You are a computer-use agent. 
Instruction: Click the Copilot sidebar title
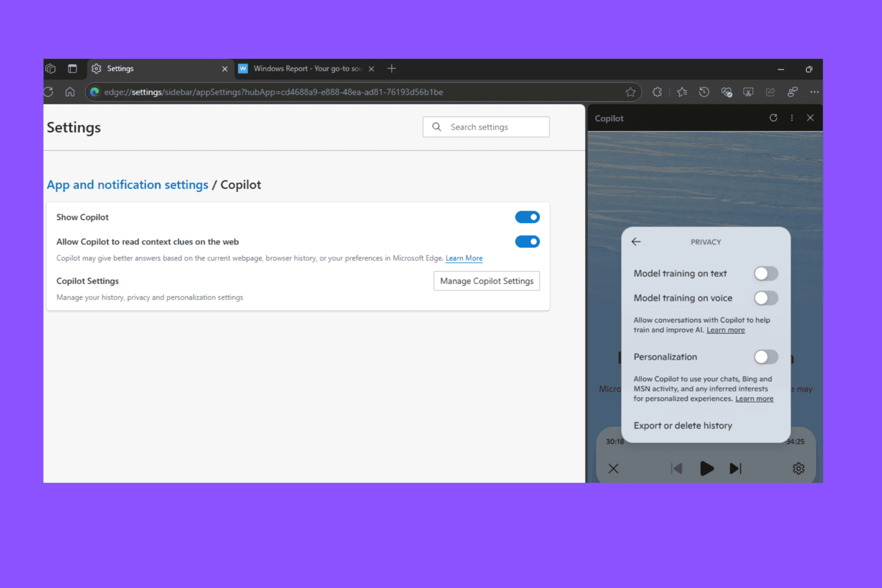[x=609, y=118]
